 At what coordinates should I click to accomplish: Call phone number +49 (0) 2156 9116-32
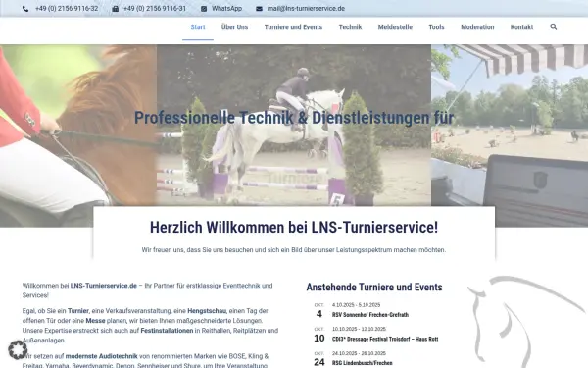point(67,8)
